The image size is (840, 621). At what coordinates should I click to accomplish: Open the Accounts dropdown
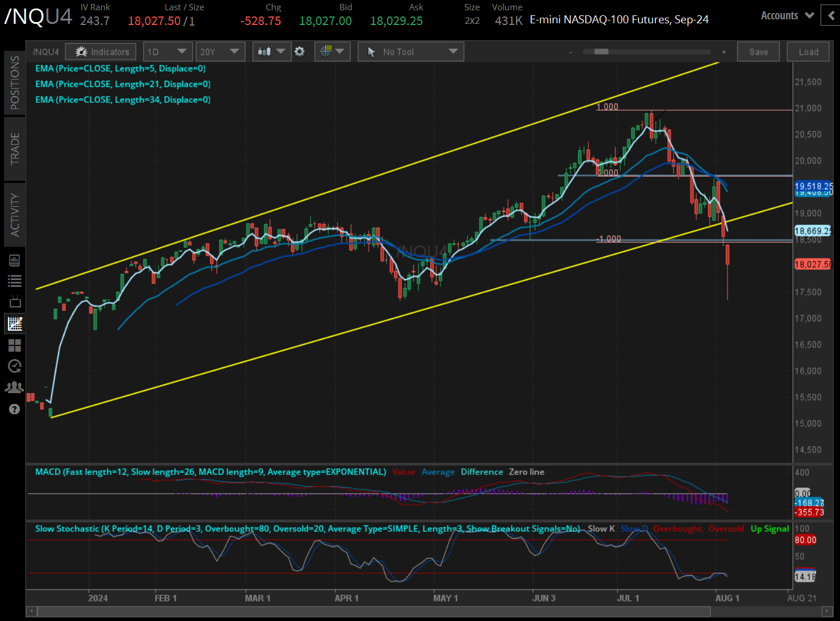click(787, 15)
